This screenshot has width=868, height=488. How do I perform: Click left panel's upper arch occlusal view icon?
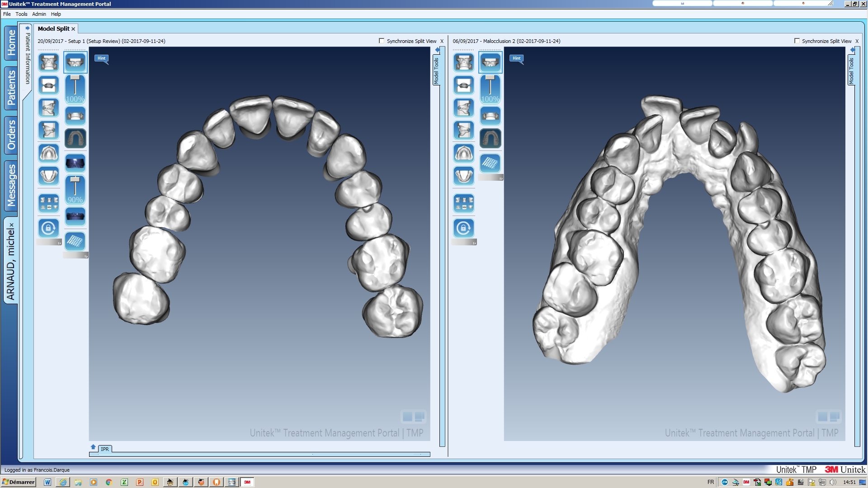pyautogui.click(x=48, y=153)
